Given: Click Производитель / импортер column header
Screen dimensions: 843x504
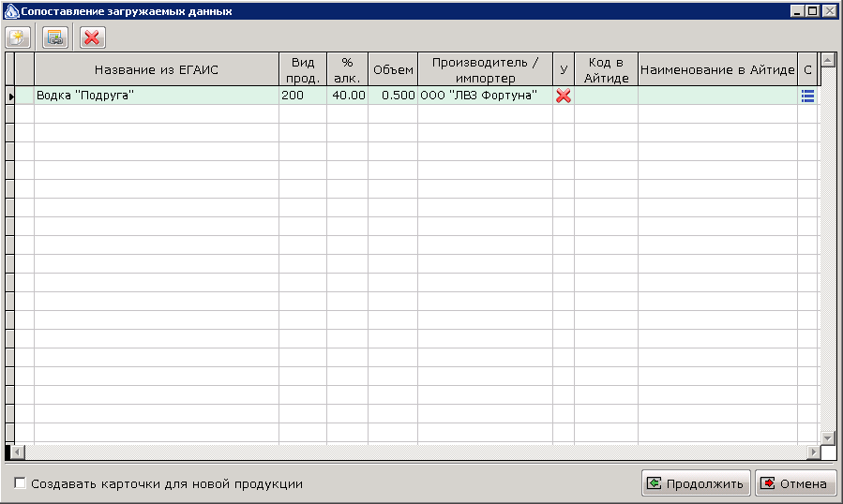Looking at the screenshot, I should click(485, 69).
